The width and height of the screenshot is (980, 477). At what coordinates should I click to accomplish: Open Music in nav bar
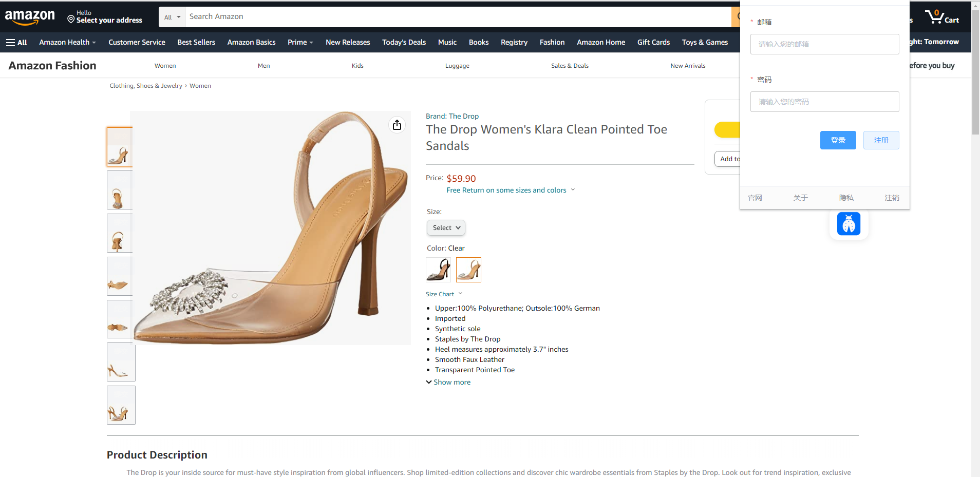(447, 43)
